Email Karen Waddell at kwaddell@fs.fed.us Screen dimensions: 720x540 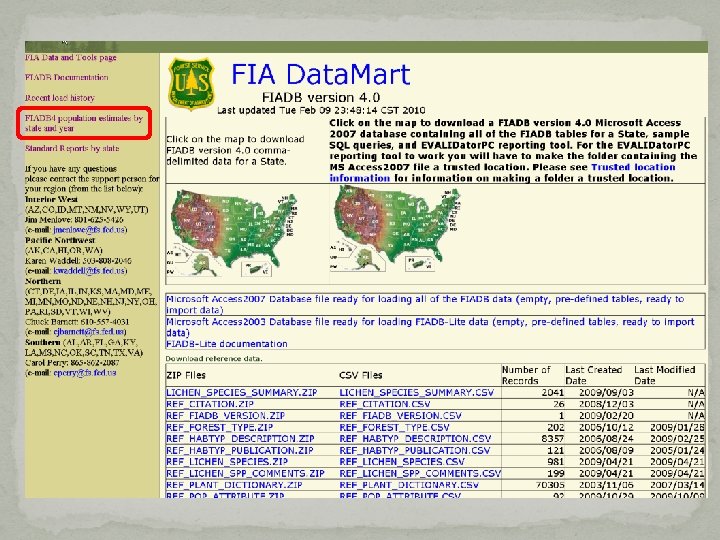coord(89,270)
